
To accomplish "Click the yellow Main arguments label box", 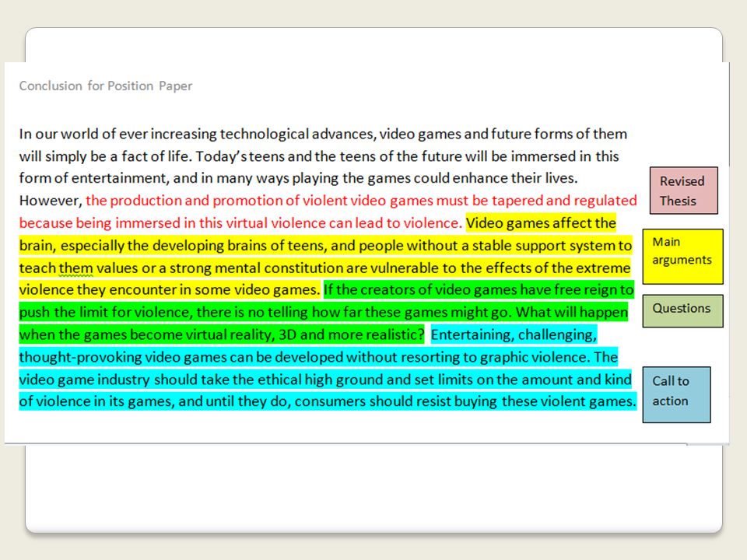I will click(x=682, y=257).
